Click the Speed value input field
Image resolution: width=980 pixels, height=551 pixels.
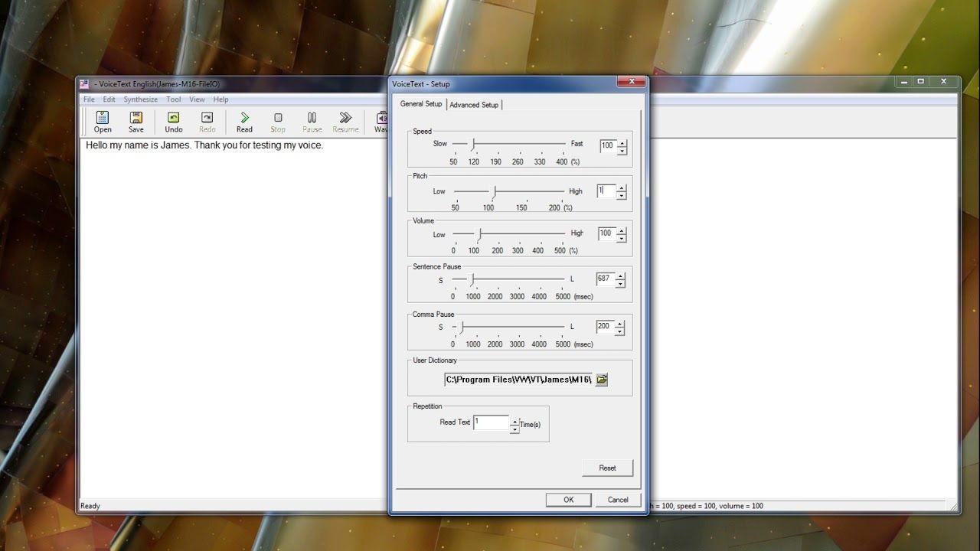click(608, 146)
